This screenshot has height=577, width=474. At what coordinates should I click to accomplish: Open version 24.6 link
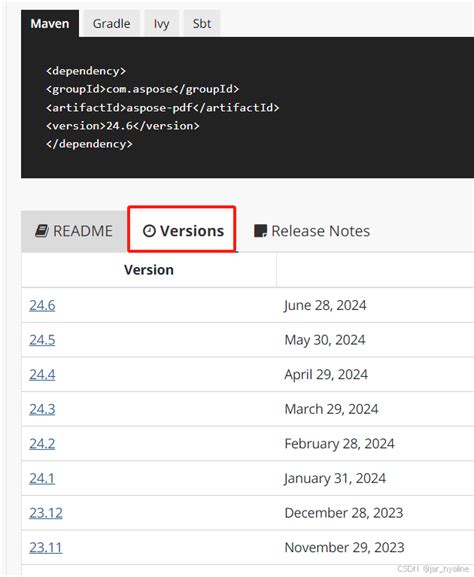coord(42,305)
